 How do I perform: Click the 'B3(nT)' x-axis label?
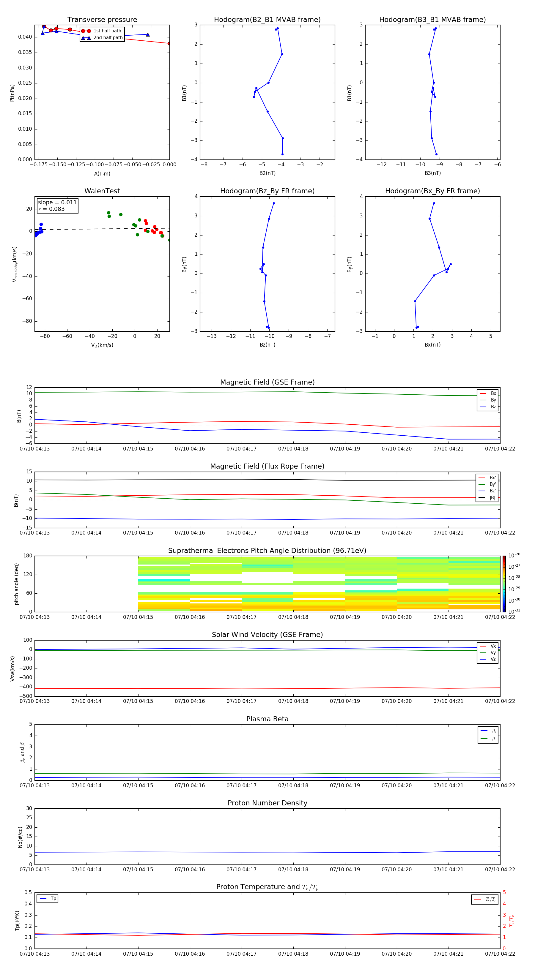tap(432, 173)
